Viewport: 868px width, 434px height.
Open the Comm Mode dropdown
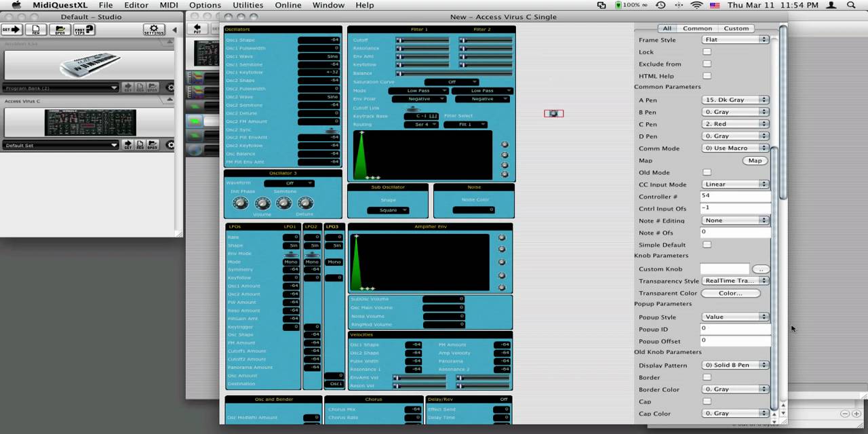(x=735, y=148)
